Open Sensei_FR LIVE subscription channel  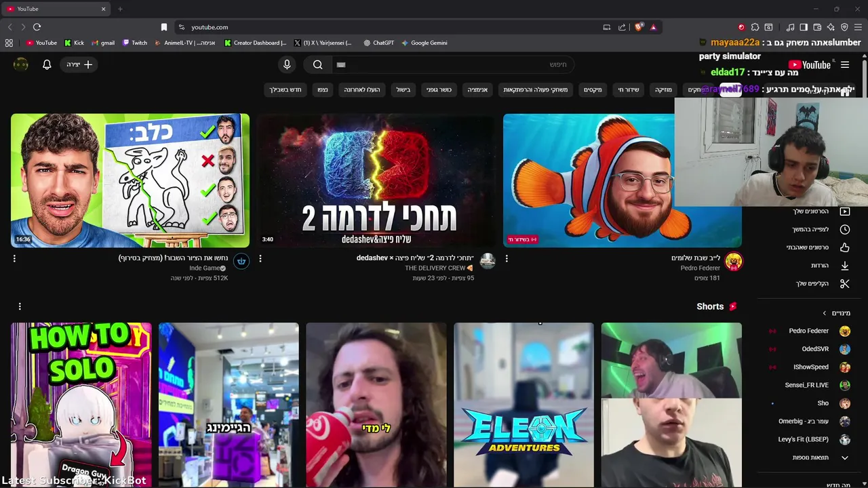coord(810,385)
